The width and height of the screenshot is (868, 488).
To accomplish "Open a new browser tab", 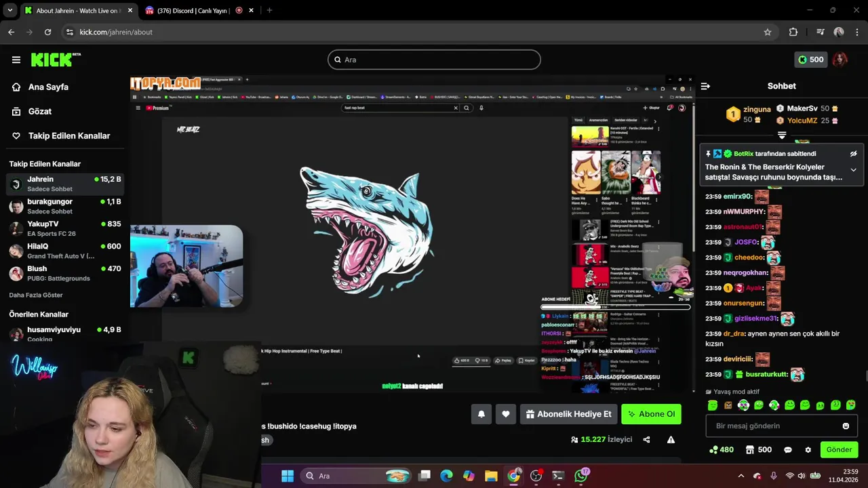I will 269,10.
